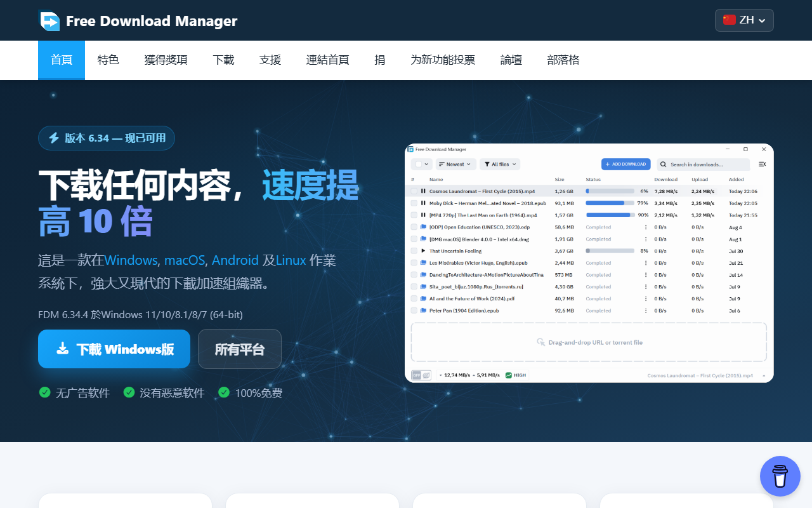Screen dimensions: 812x508
Task: Check the Les Misérables row checkbox
Action: (x=414, y=263)
